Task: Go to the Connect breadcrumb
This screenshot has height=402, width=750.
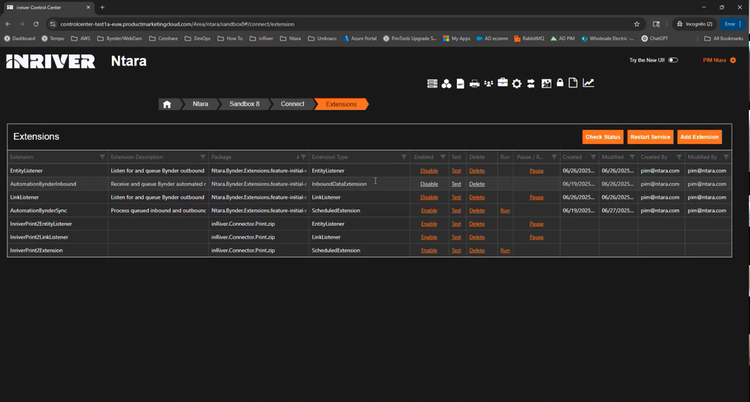Action: click(x=292, y=104)
